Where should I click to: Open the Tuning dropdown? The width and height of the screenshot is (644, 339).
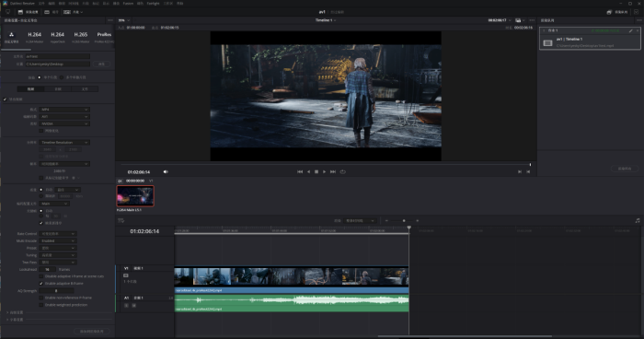(57, 255)
